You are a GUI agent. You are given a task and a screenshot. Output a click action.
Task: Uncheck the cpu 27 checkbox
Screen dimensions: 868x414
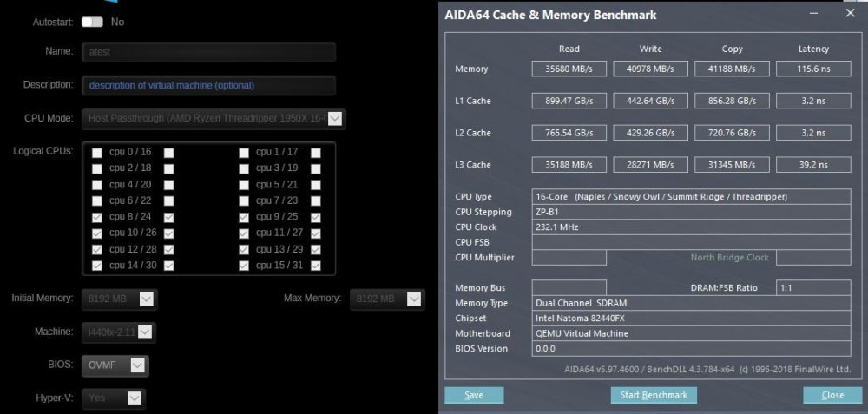[316, 233]
